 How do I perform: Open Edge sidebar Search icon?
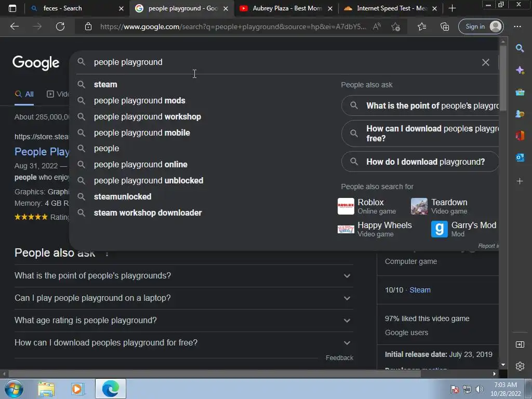520,48
